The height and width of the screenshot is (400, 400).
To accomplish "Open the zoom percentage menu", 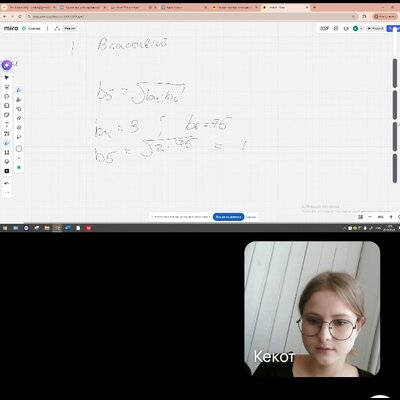I will coord(380,217).
